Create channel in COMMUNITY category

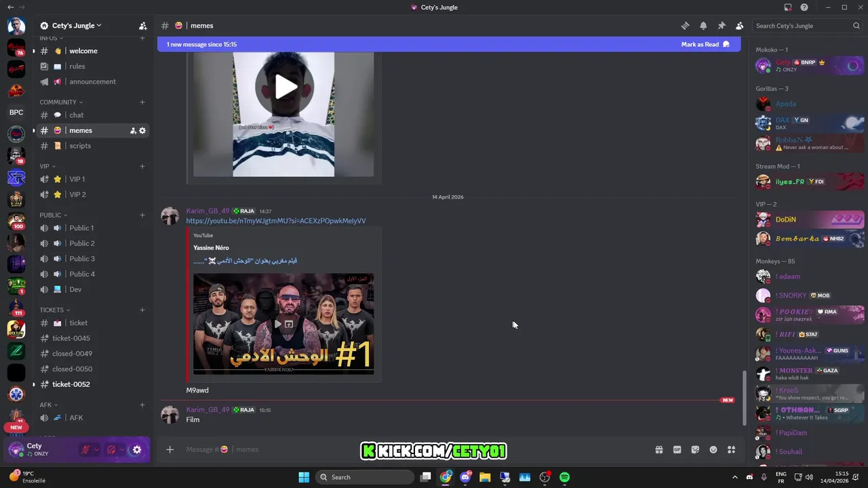[x=142, y=102]
